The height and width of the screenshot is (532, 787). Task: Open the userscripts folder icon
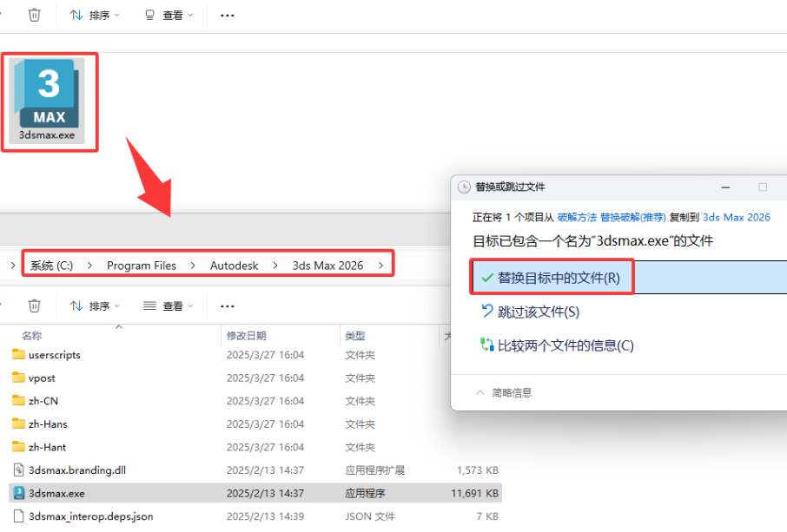point(19,355)
